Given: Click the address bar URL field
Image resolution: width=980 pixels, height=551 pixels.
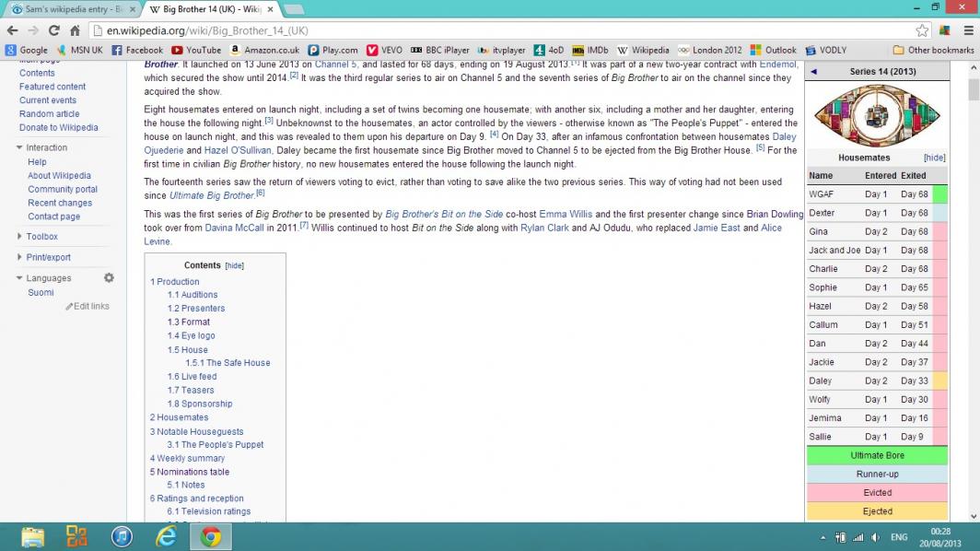Looking at the screenshot, I should 461,30.
